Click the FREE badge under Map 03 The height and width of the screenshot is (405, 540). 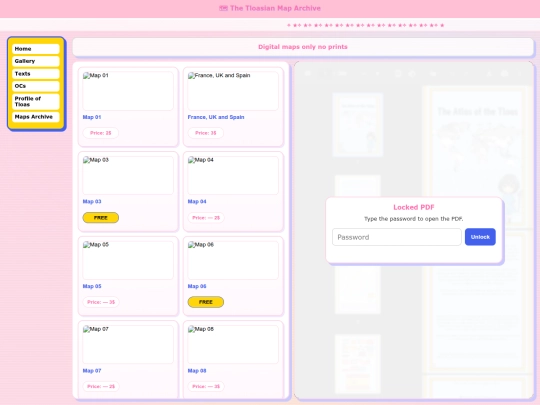tap(101, 218)
